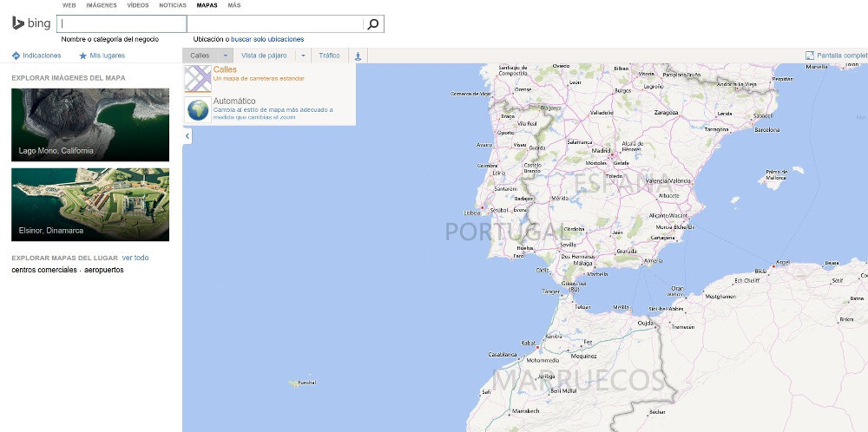Screen dimensions: 868x432
Task: Open the NOTICIAS tab
Action: tap(173, 5)
